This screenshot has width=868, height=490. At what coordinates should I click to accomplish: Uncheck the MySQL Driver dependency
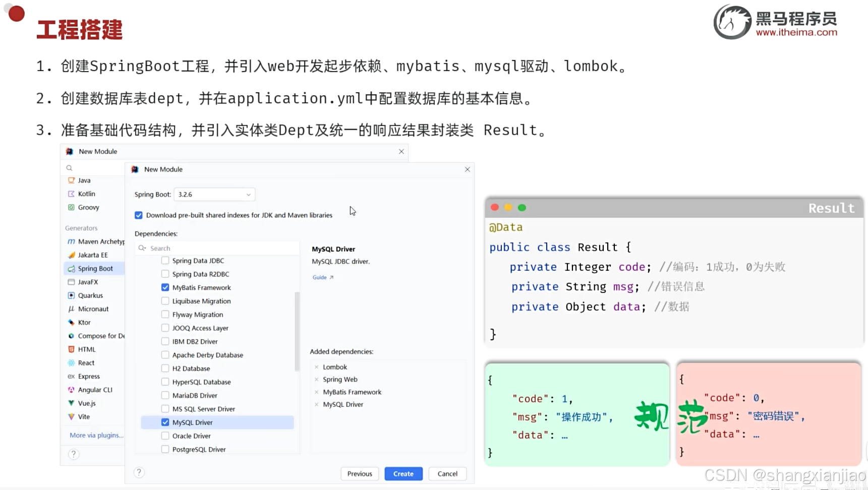165,422
